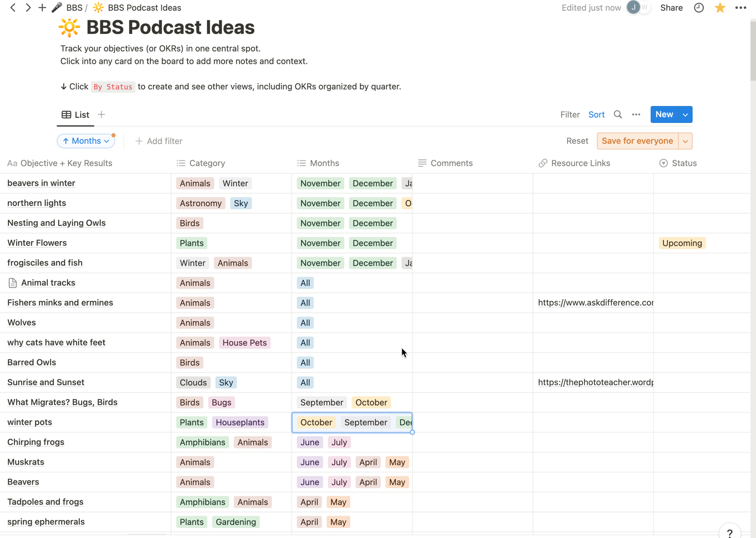
Task: Open the askdifference.com resource link
Action: click(595, 303)
